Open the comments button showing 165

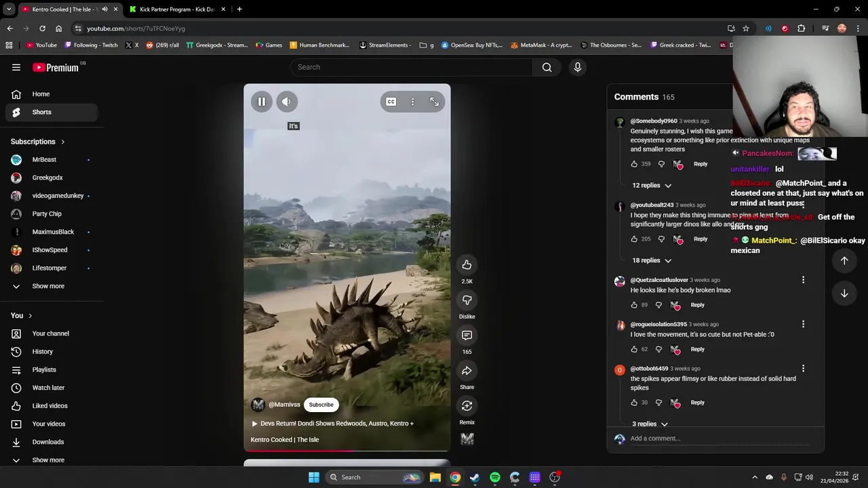click(467, 335)
